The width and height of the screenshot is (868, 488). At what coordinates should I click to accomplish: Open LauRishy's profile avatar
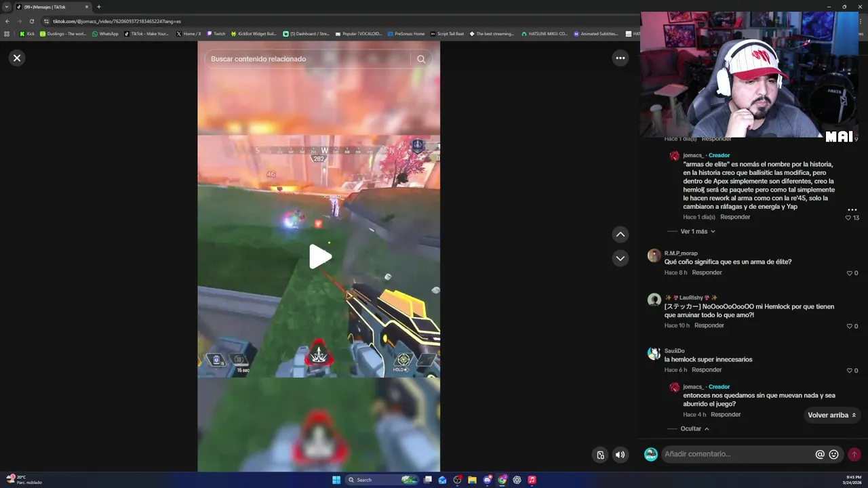[x=654, y=300]
